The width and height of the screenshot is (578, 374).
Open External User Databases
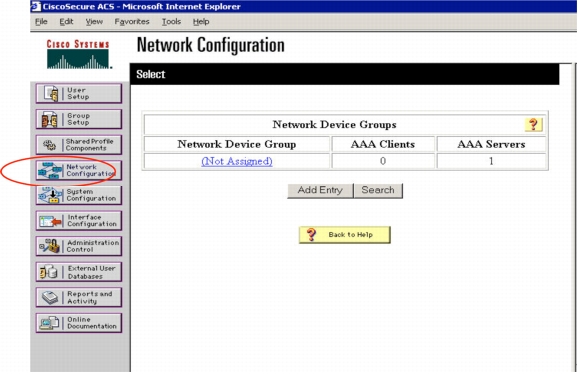pyautogui.click(x=79, y=272)
